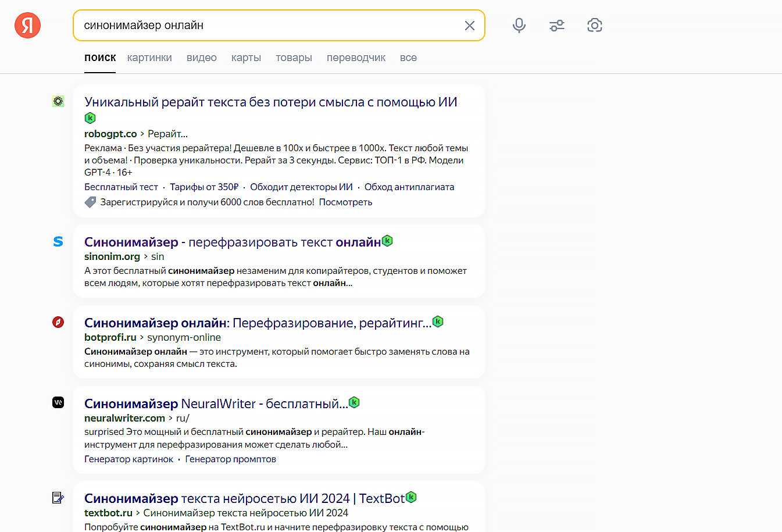Click green shield badge beside NeuralWriter title
Image resolution: width=782 pixels, height=532 pixels.
pos(354,402)
